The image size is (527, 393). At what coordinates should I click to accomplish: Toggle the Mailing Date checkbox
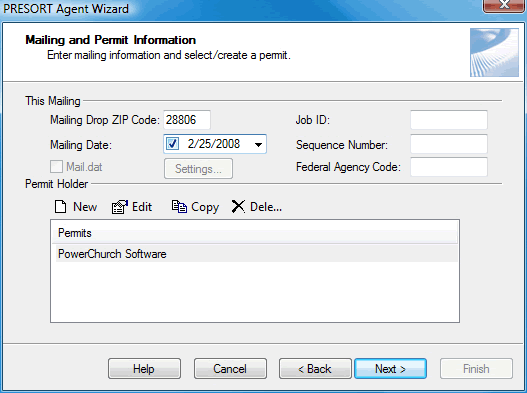point(172,144)
